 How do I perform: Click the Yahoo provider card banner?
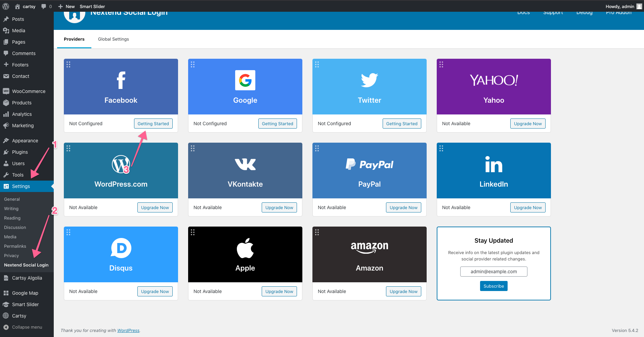coord(494,87)
